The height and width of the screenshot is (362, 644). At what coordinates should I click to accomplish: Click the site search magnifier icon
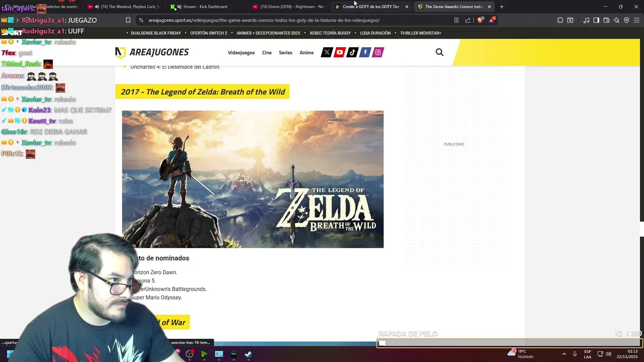pos(439,52)
